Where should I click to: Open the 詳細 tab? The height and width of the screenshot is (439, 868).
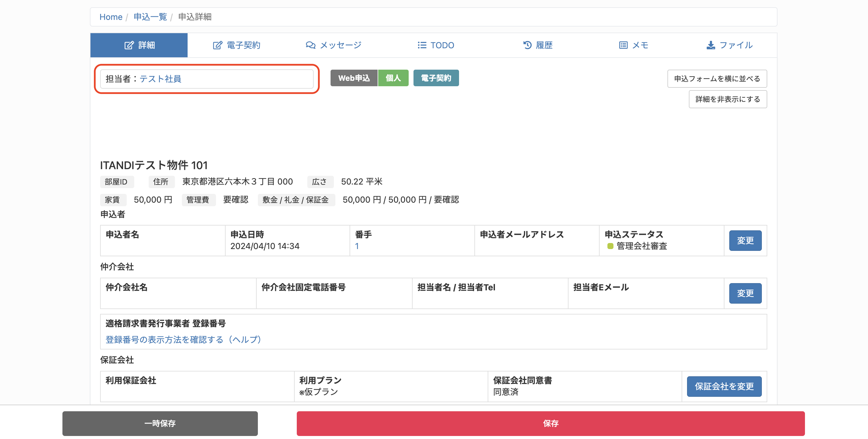click(139, 45)
